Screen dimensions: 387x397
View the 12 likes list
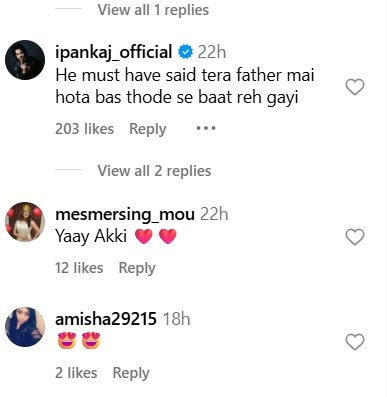point(79,268)
